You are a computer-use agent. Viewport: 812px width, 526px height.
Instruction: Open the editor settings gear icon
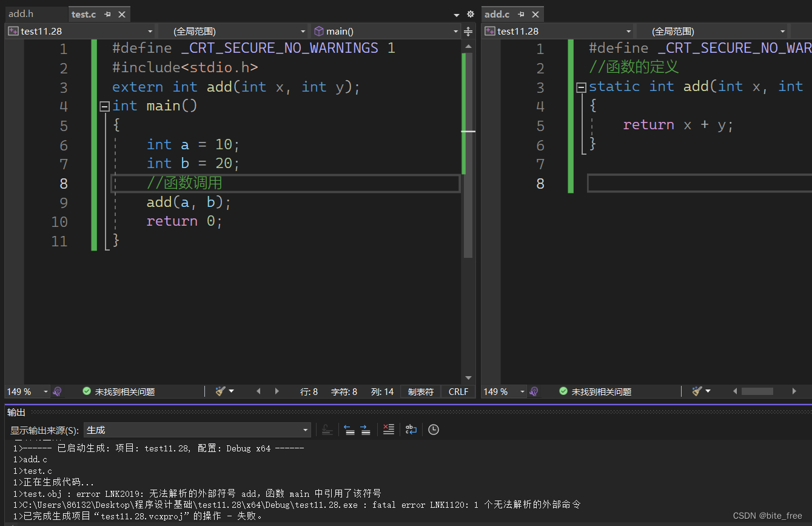pos(470,13)
